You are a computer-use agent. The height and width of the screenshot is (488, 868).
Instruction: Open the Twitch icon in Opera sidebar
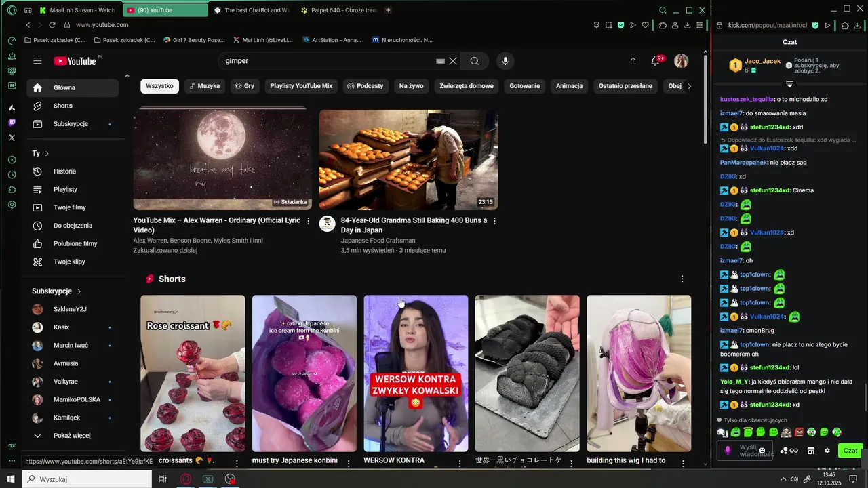coord(12,123)
